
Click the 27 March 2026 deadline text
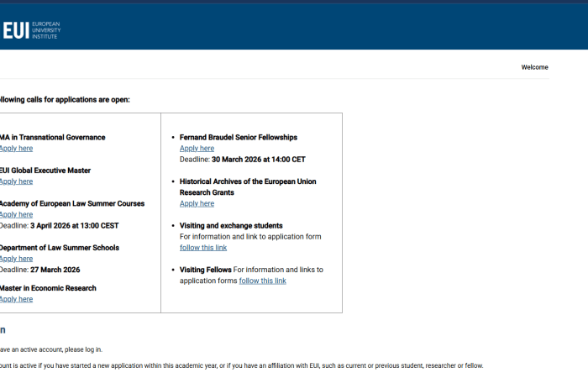[55, 270]
